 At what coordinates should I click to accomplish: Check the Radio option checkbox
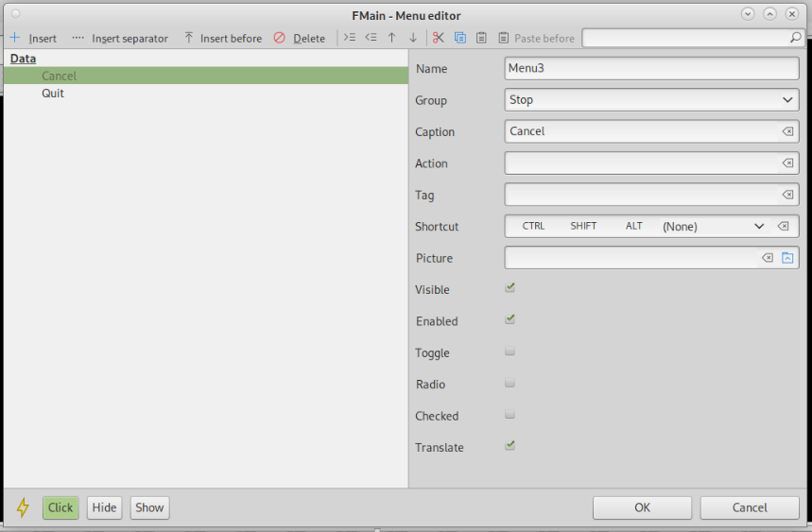coord(510,384)
